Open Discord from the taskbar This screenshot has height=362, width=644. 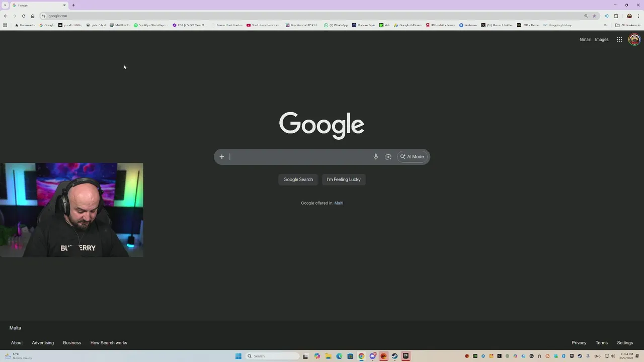tap(372, 356)
